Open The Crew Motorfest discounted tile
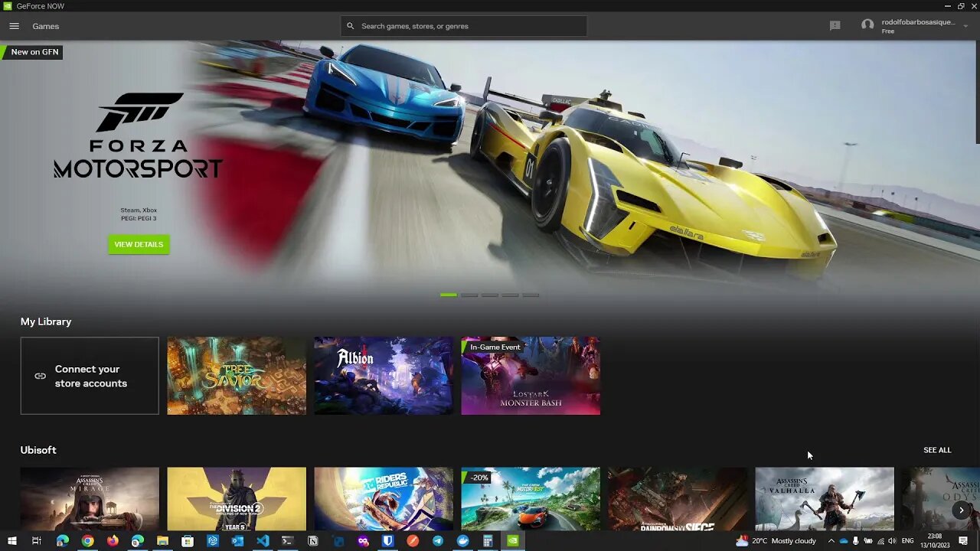 531,499
